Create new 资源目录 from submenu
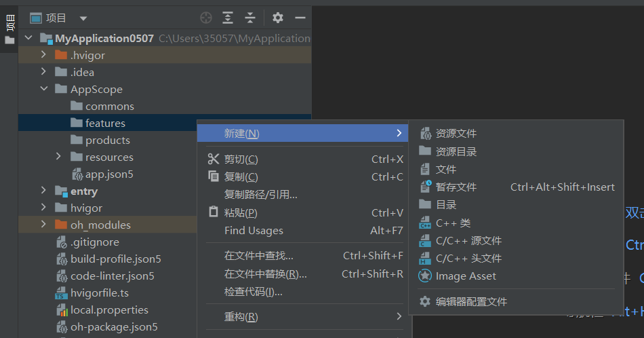644x338 pixels. click(x=517, y=151)
